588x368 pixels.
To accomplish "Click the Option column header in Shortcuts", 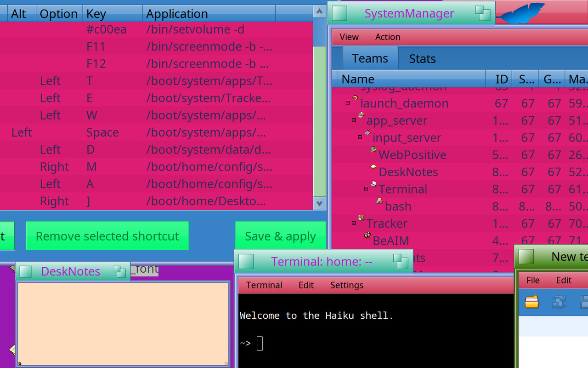I will [x=59, y=14].
